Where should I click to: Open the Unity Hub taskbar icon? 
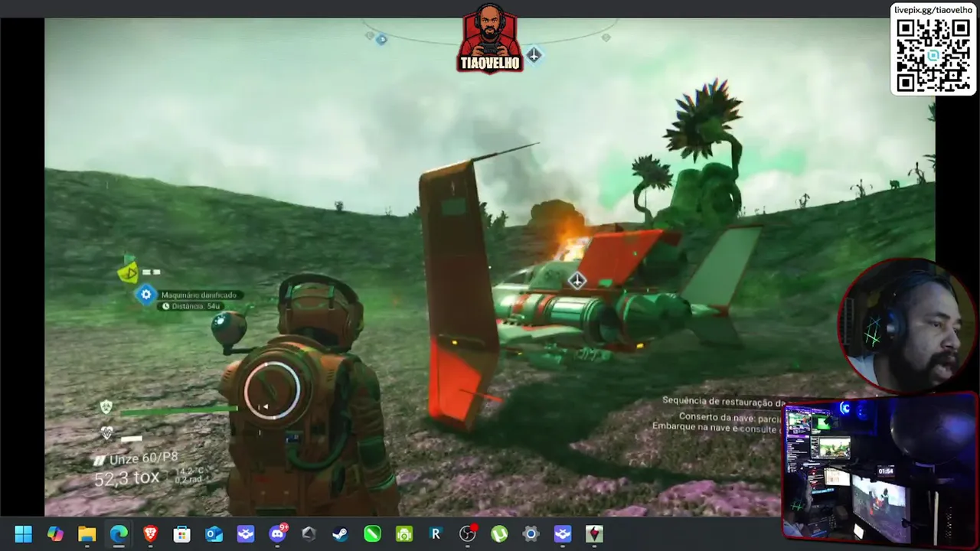pyautogui.click(x=309, y=534)
